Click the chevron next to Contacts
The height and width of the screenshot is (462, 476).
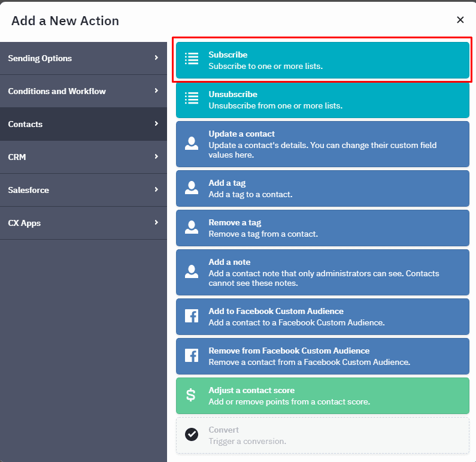point(156,123)
